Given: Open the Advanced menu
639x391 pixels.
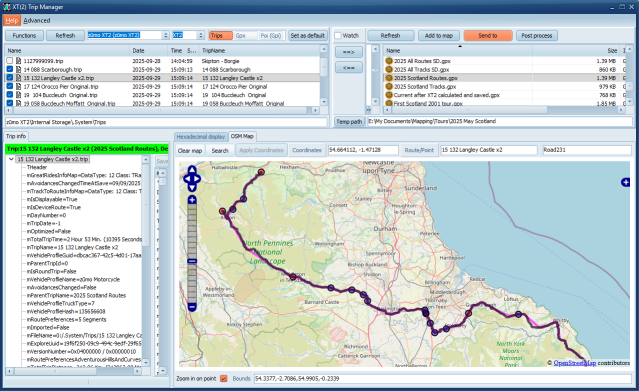Looking at the screenshot, I should [x=37, y=20].
